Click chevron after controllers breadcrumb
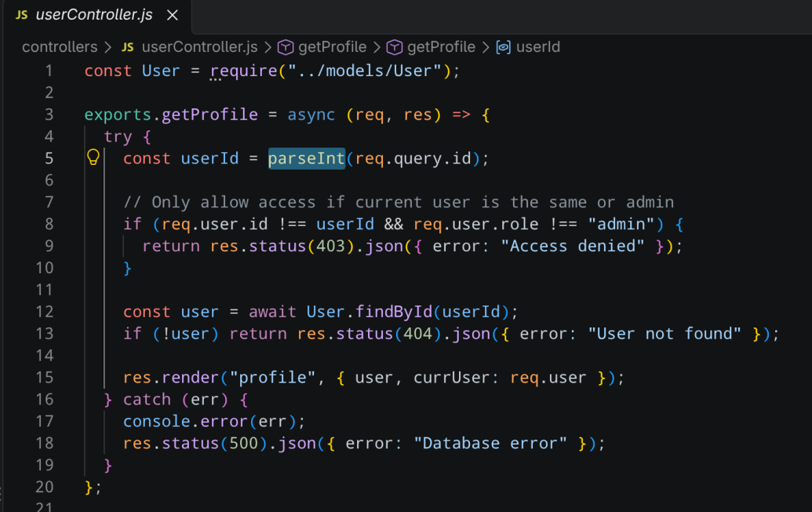This screenshot has width=812, height=512. [107, 47]
